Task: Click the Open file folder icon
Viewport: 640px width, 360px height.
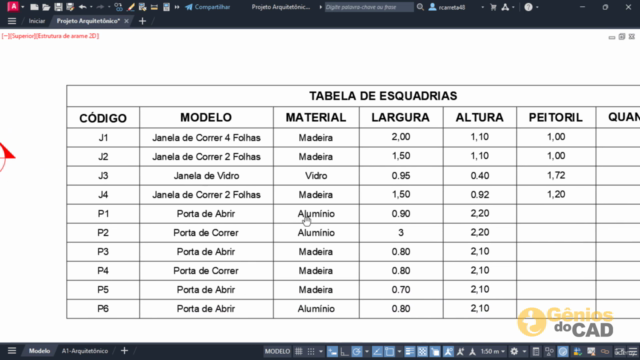Action: [x=46, y=7]
